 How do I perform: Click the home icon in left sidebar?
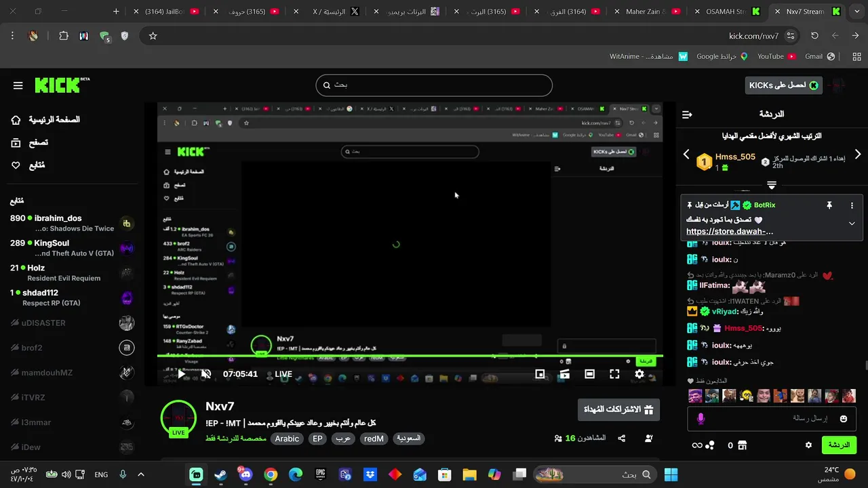tap(16, 120)
